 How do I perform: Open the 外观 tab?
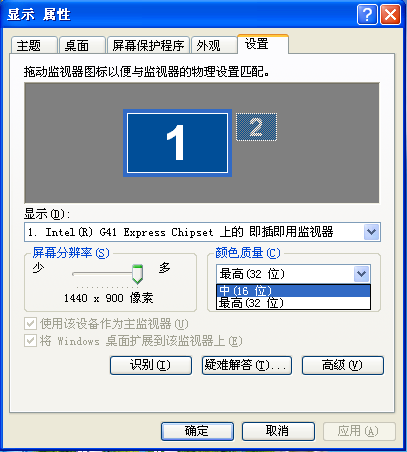214,45
